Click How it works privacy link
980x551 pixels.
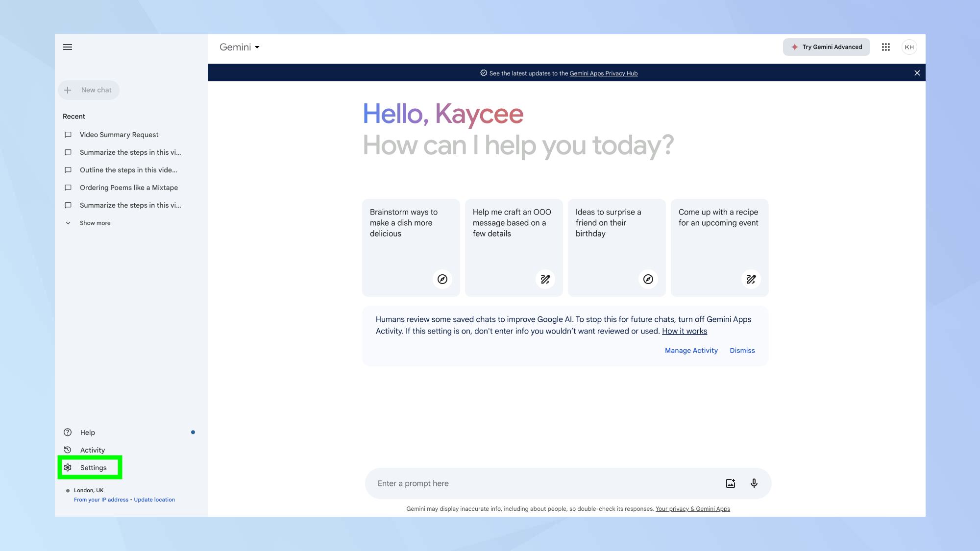click(x=684, y=331)
